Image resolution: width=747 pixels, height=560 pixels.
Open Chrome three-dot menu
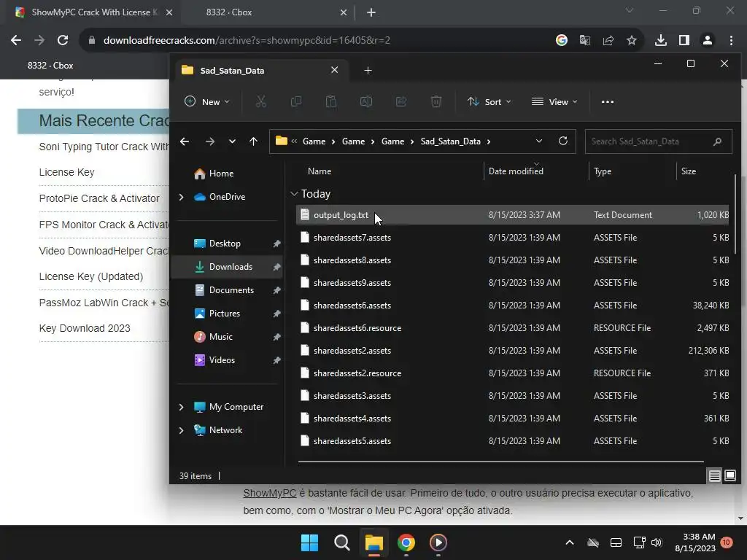[x=731, y=41]
